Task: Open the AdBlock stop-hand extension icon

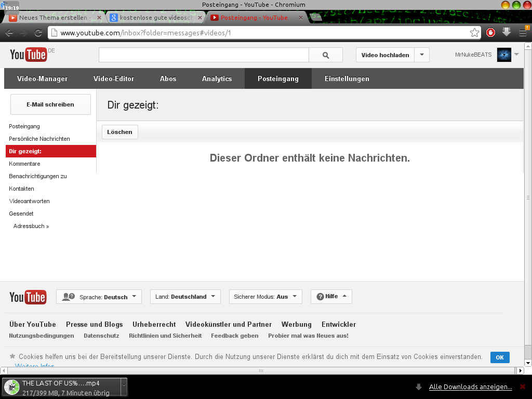Action: (x=491, y=33)
